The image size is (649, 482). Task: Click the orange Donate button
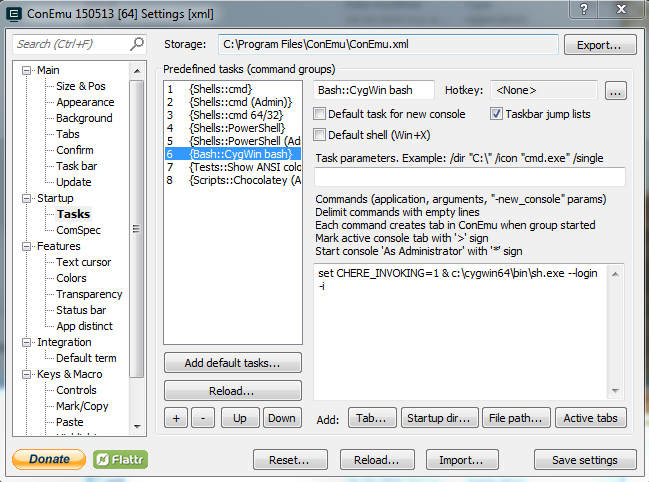(x=49, y=459)
